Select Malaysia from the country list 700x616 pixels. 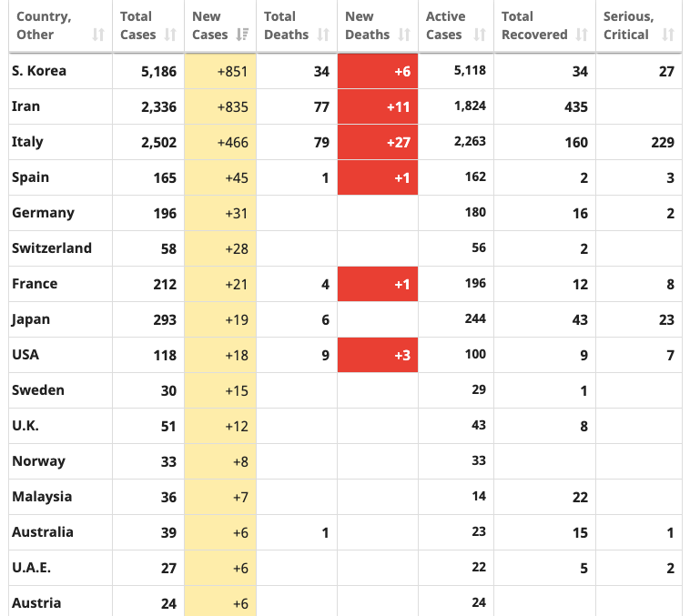42,497
